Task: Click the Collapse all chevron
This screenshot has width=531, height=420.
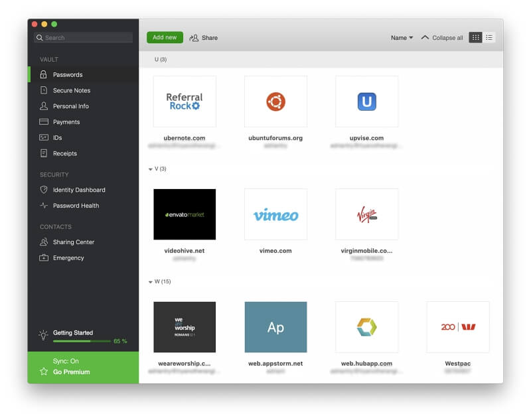Action: coord(425,38)
